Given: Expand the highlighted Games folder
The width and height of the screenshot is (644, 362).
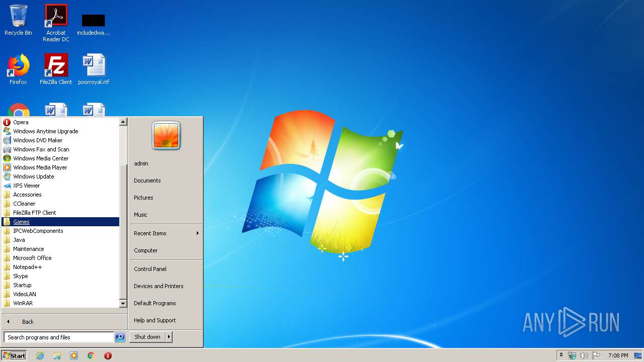Looking at the screenshot, I should click(60, 222).
